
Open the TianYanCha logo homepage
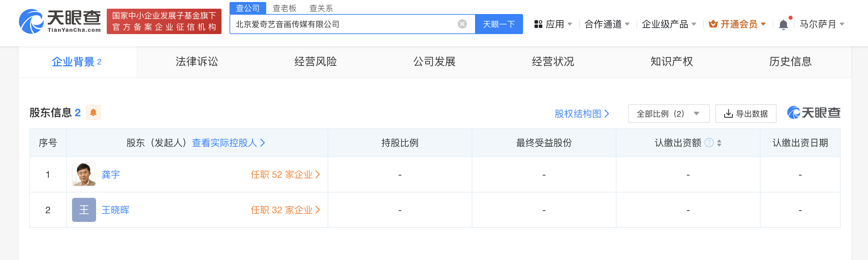click(60, 21)
